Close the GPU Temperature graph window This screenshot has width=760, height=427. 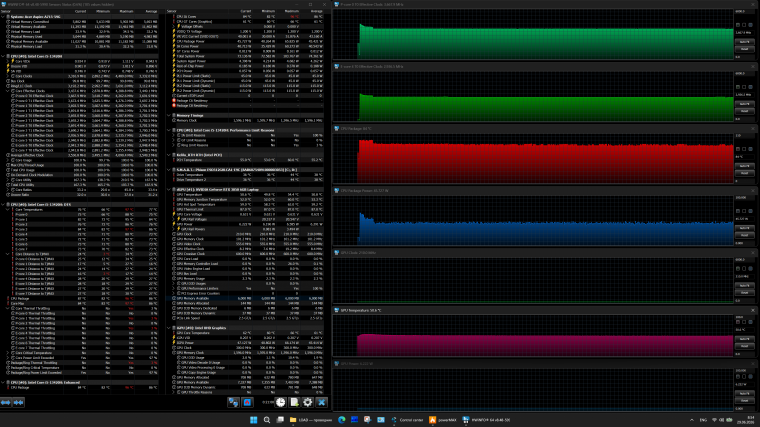[x=753, y=310]
